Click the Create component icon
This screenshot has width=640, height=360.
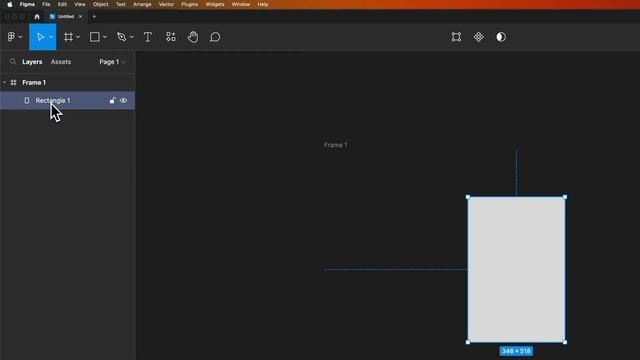tap(478, 37)
